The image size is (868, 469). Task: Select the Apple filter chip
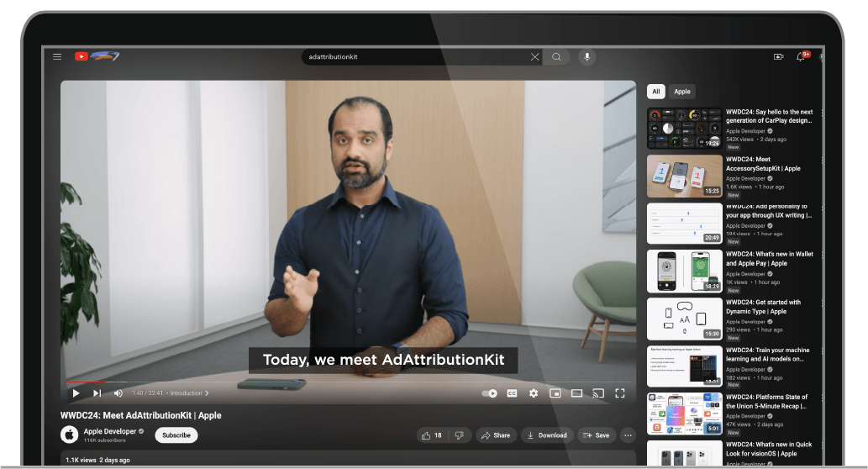(682, 92)
